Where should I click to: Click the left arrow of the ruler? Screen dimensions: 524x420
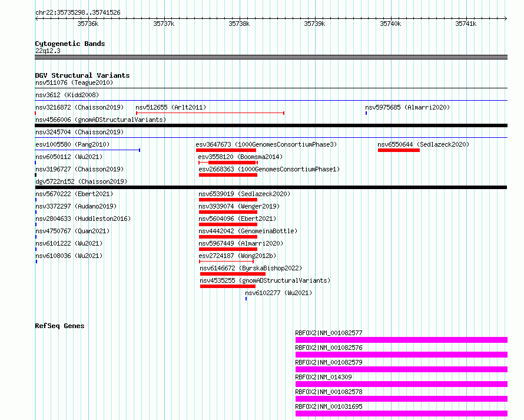point(37,18)
